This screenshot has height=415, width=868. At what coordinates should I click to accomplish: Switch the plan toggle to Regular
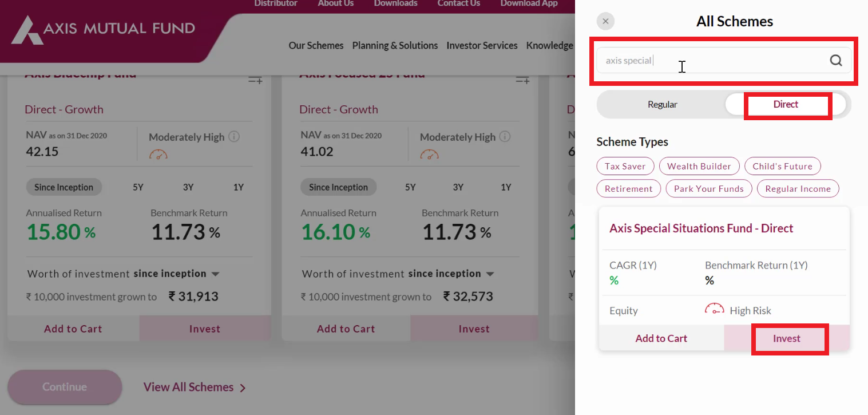662,105
